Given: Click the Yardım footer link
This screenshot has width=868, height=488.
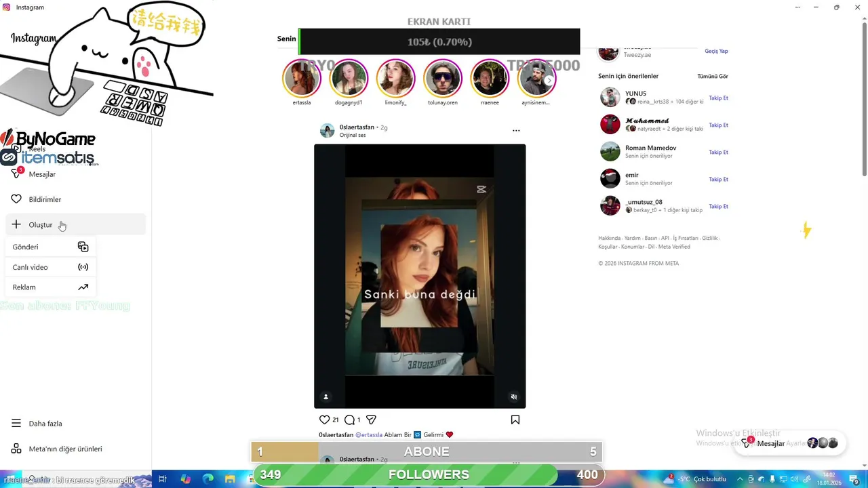Looking at the screenshot, I should 632,238.
